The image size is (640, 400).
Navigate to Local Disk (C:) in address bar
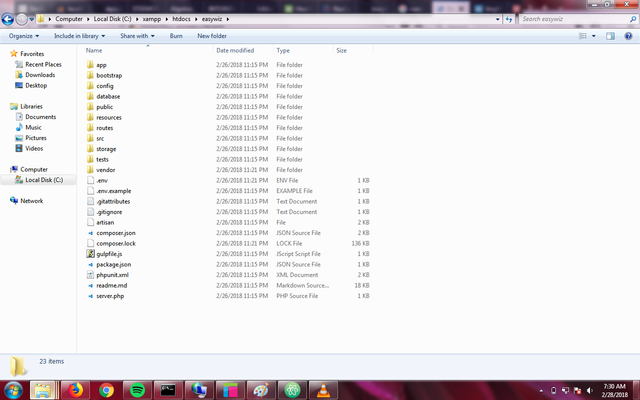pos(112,19)
